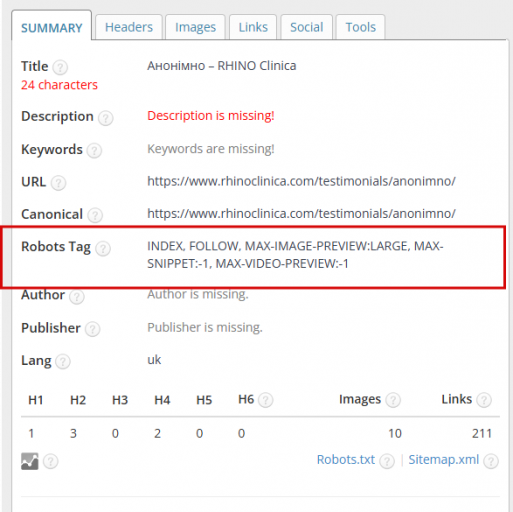The height and width of the screenshot is (512, 513).
Task: Click the Images count 10
Action: click(x=395, y=434)
